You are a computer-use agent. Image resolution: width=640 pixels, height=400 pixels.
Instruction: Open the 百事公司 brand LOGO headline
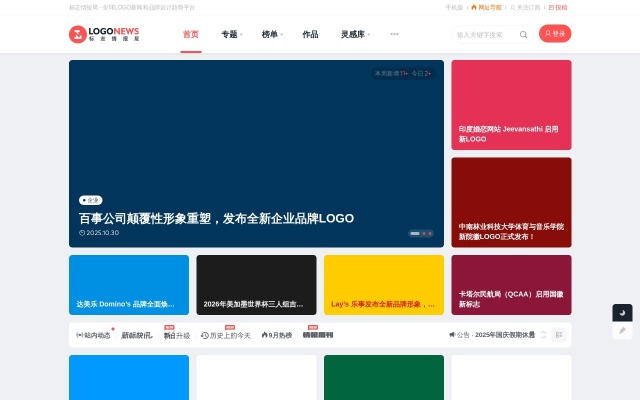216,218
